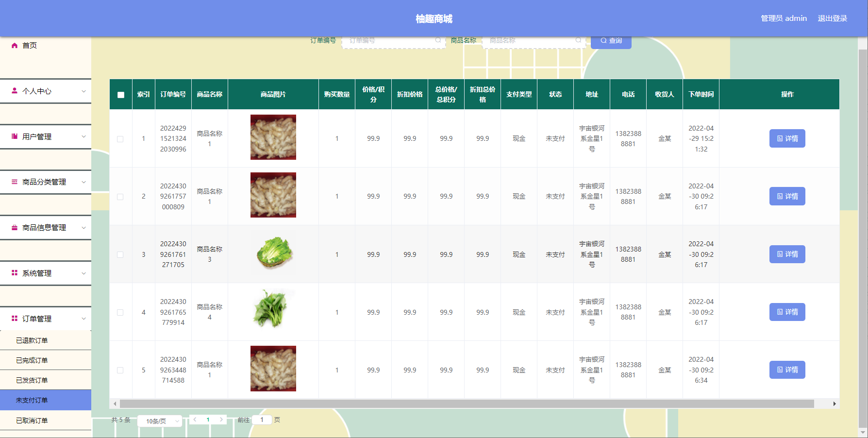The height and width of the screenshot is (438, 868).
Task: Expand the 用户管理 menu chevron
Action: tap(83, 136)
